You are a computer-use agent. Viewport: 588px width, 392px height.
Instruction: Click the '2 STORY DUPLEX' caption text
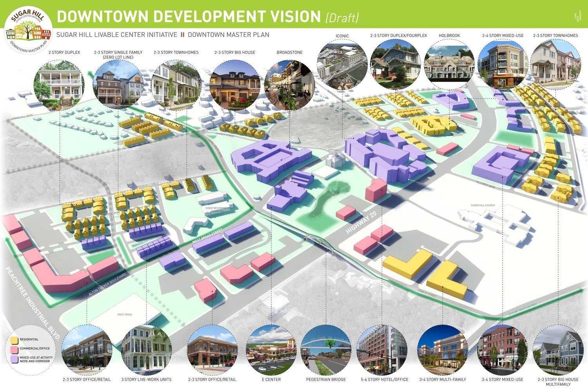[64, 52]
